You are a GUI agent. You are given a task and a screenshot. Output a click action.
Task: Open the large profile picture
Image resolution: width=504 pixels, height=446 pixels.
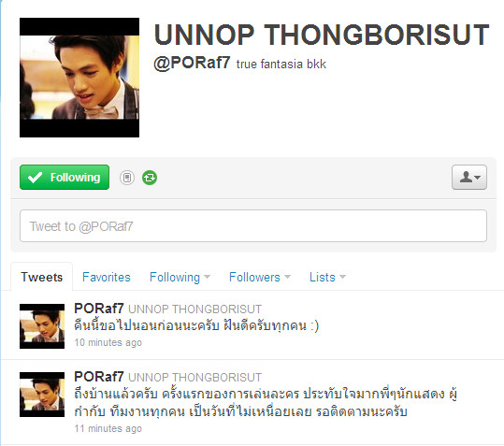(x=79, y=78)
